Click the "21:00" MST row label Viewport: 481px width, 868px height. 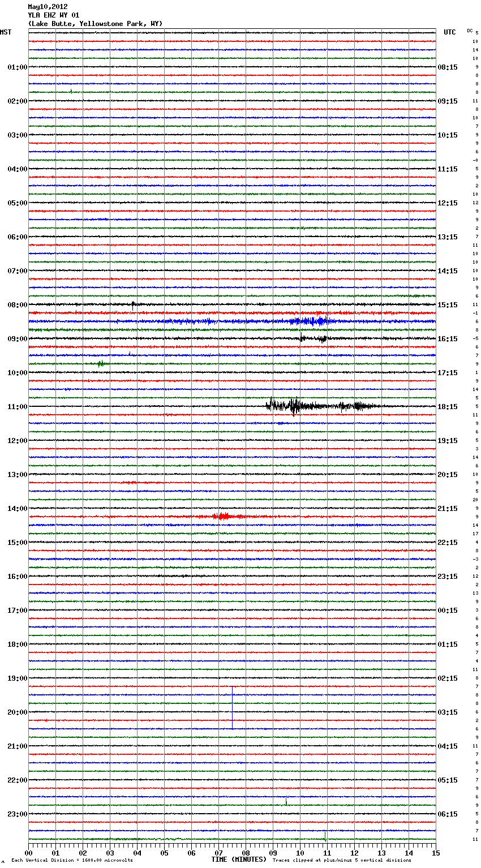[18, 746]
